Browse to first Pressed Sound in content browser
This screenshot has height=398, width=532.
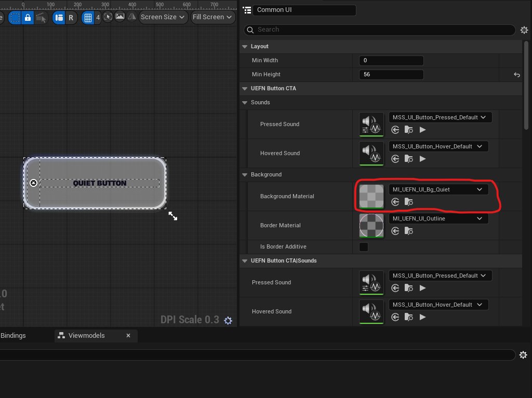point(408,130)
